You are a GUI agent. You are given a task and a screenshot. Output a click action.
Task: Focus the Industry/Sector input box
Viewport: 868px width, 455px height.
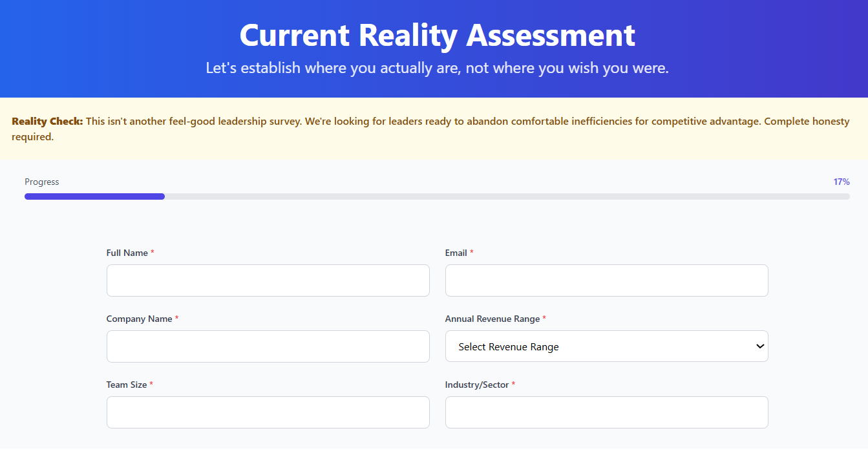[x=606, y=412]
